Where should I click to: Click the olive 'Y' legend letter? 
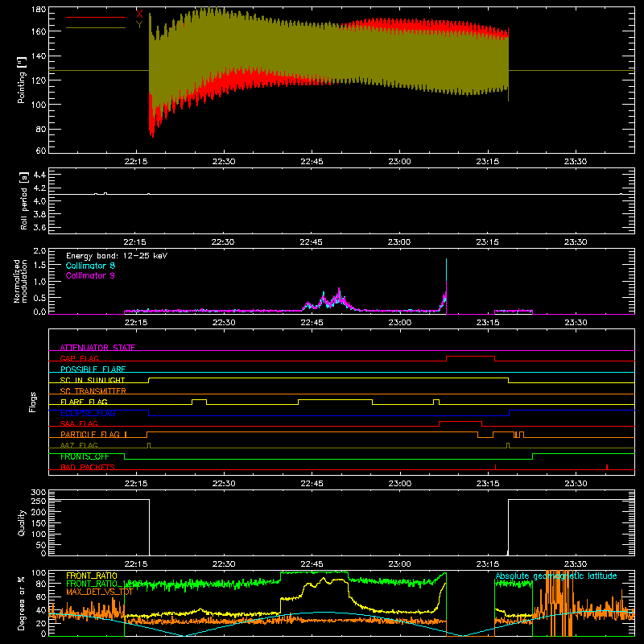click(x=139, y=25)
